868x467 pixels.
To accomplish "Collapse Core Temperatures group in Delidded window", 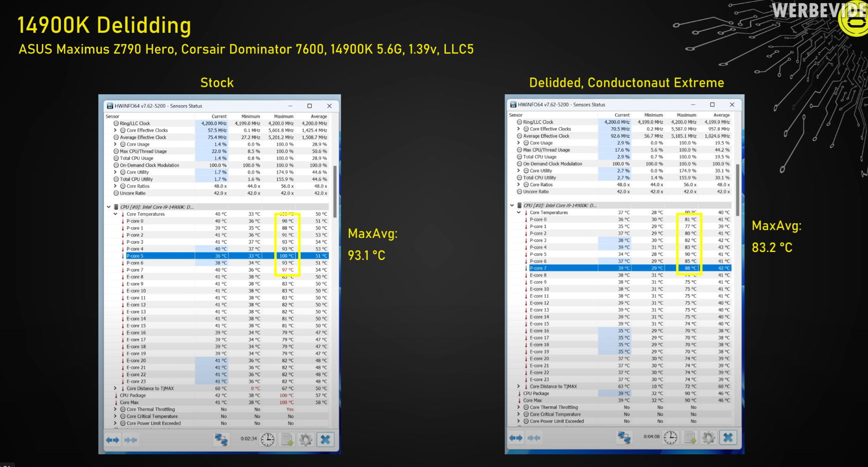I will [518, 213].
